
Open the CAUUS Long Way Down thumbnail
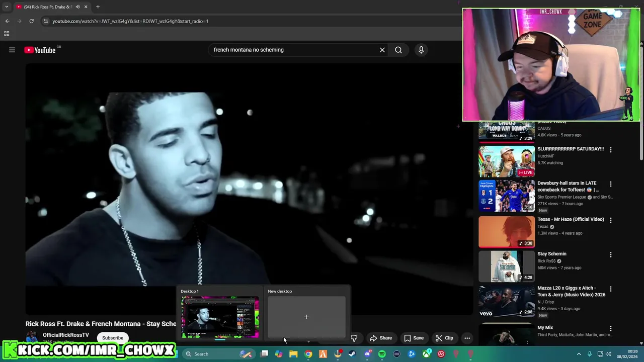[507, 131]
